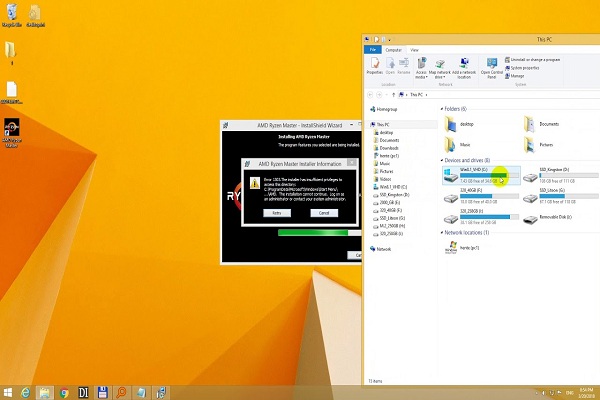Image resolution: width=600 pixels, height=400 pixels.
Task: Click the Explorer Forward arrow
Action: 379,95
